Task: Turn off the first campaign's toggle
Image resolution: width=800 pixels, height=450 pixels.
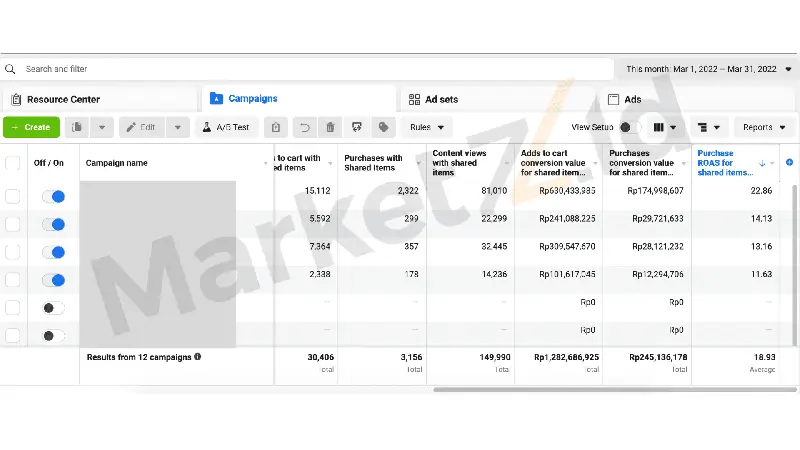Action: 54,198
